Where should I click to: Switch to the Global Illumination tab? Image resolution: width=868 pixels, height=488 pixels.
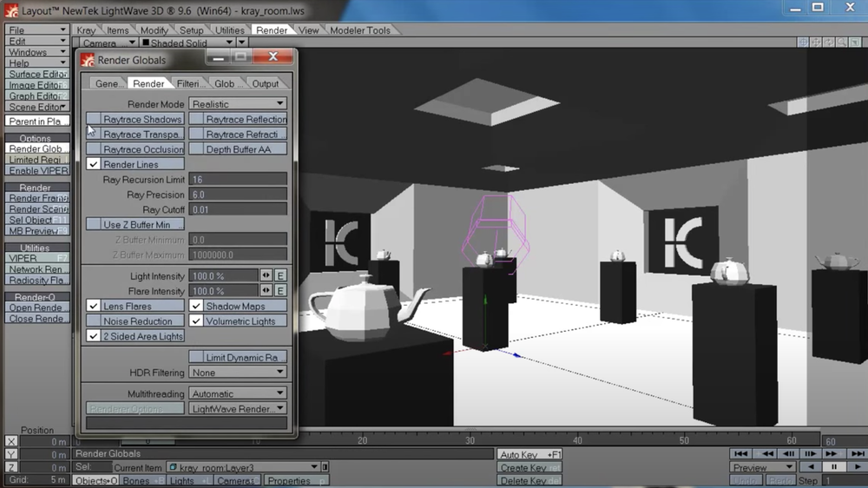click(x=227, y=83)
